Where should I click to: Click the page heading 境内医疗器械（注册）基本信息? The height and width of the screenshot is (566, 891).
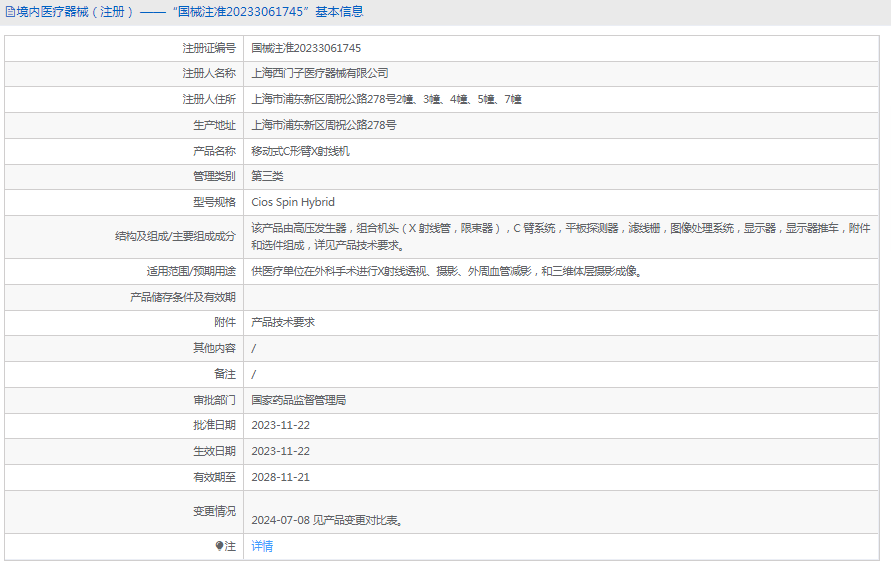(x=189, y=12)
